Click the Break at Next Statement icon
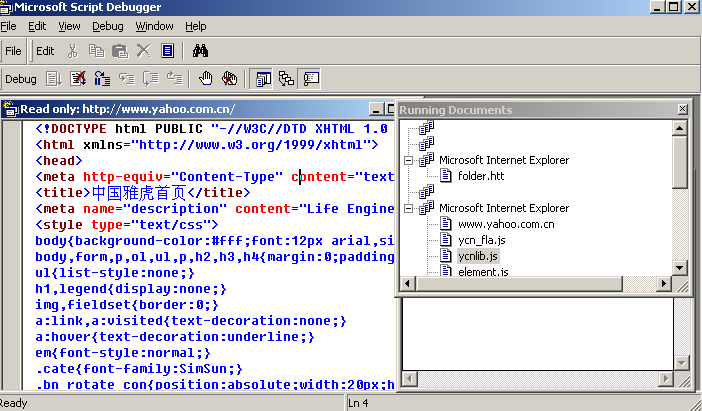This screenshot has width=702, height=411. pyautogui.click(x=103, y=79)
